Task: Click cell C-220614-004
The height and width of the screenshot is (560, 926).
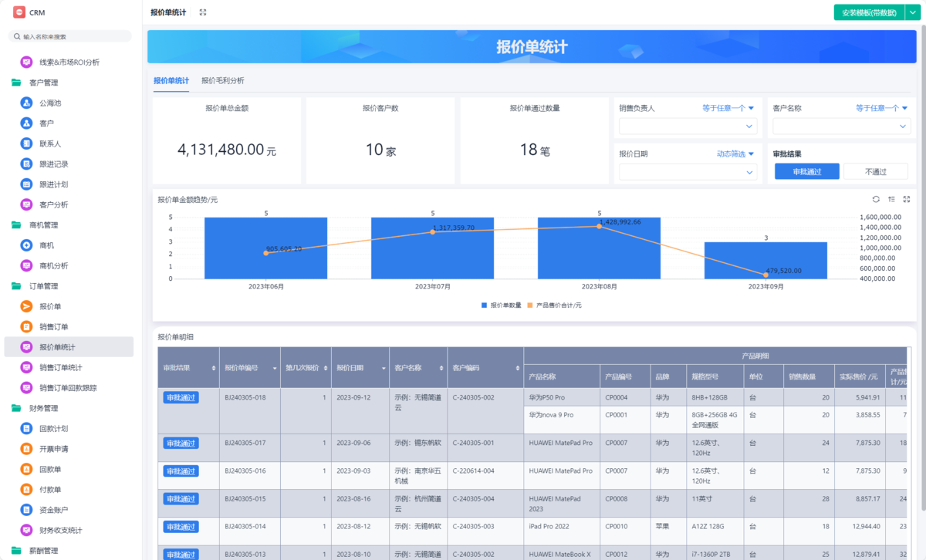Action: pos(485,475)
